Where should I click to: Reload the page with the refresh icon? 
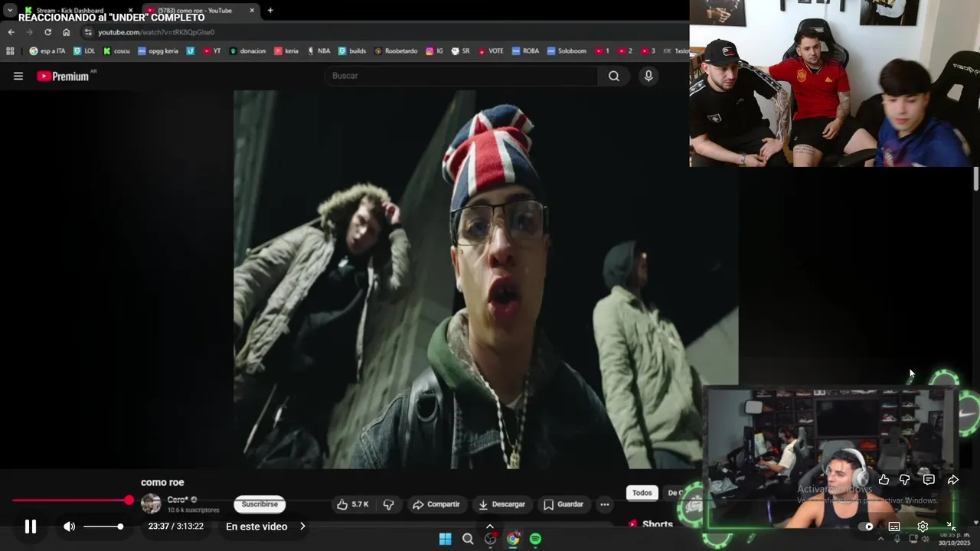pyautogui.click(x=47, y=32)
